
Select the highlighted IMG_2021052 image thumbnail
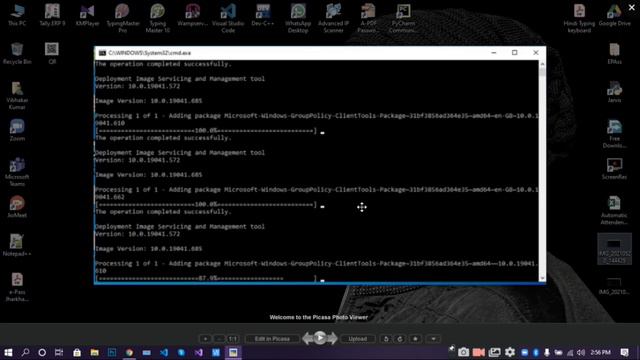click(614, 249)
